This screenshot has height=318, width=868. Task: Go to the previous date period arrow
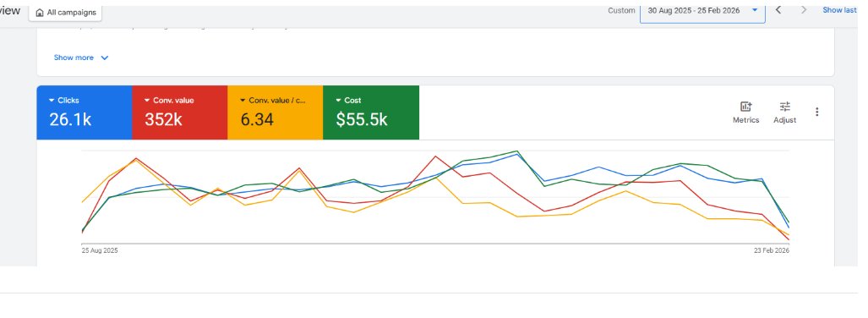click(778, 10)
